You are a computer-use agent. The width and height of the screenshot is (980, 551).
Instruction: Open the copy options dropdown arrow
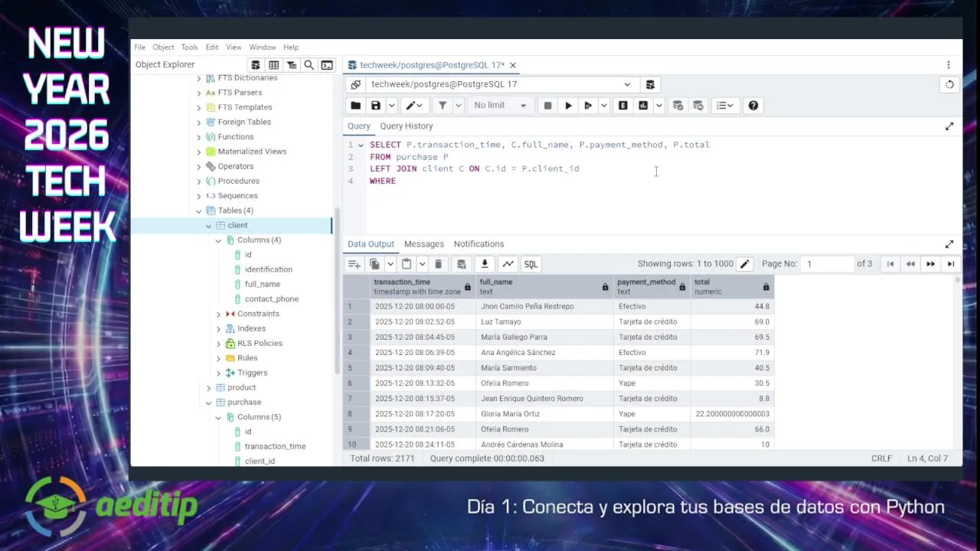[390, 264]
